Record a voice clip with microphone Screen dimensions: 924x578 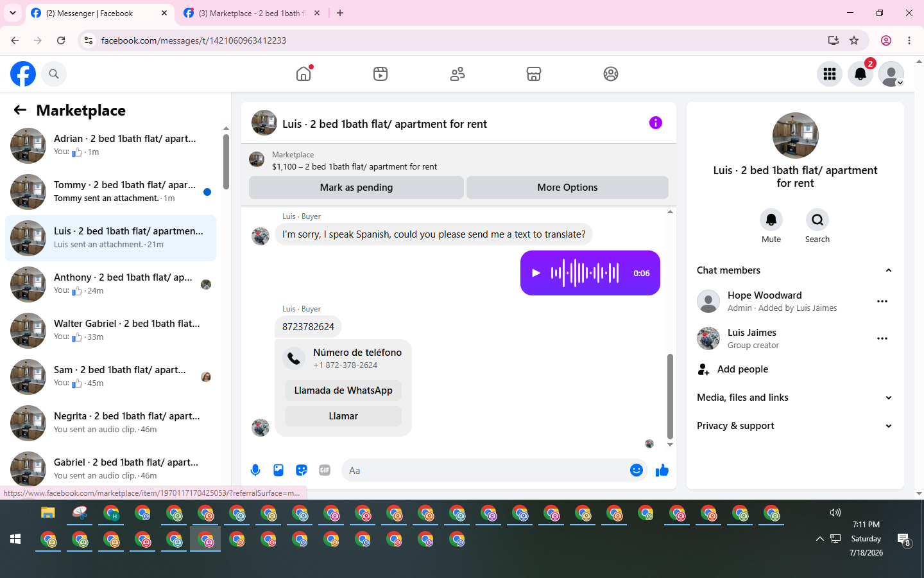[255, 470]
